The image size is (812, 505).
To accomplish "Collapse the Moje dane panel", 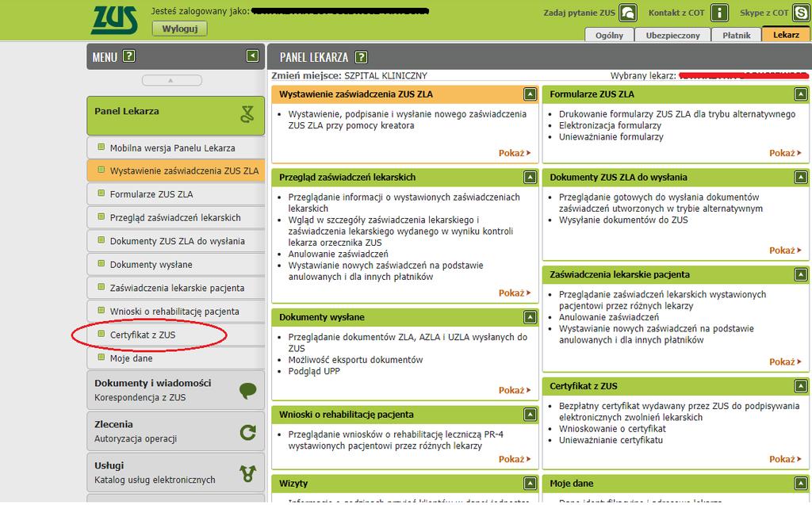I will 801,484.
